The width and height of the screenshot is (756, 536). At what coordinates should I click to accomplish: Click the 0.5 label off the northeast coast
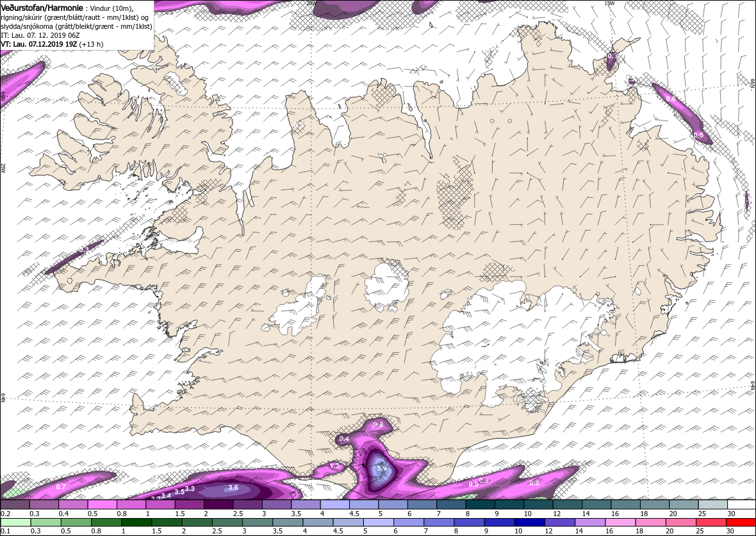pyautogui.click(x=698, y=136)
